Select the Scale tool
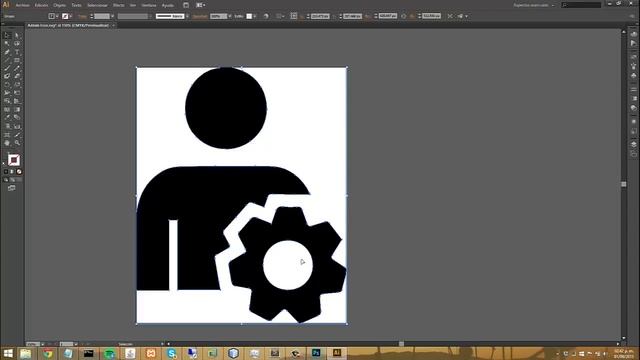Image resolution: width=640 pixels, height=360 pixels. click(x=17, y=85)
